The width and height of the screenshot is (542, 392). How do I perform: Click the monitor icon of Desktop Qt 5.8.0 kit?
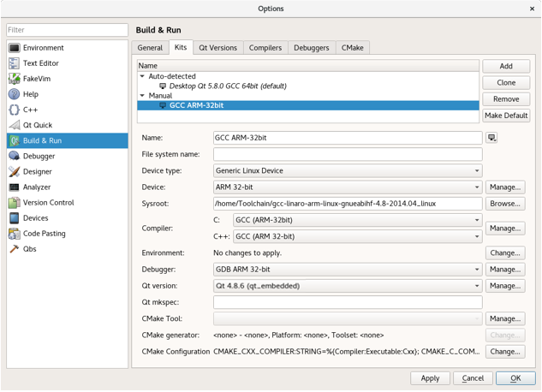(163, 86)
